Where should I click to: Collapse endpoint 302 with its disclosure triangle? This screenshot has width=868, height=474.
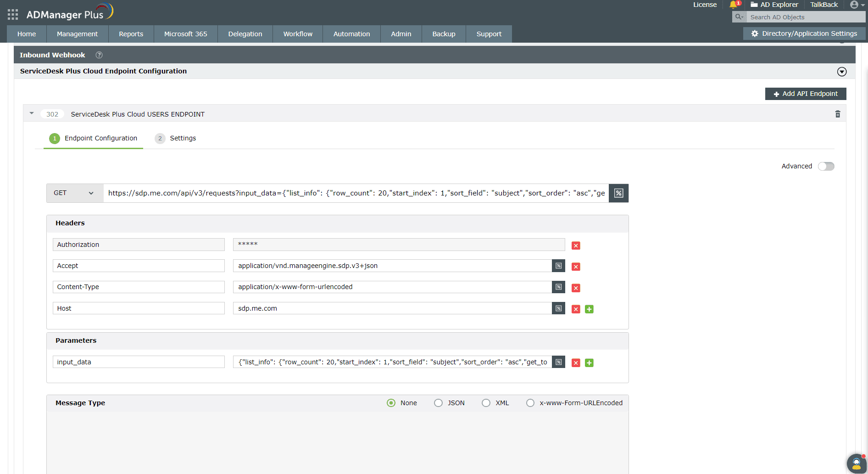tap(31, 113)
